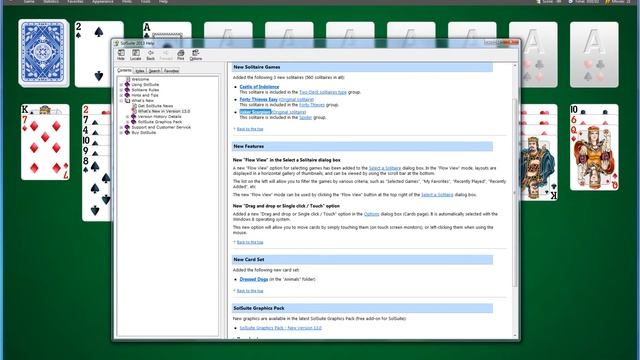Click the face-down stock deck in game
640x360 pixels.
coord(43,53)
